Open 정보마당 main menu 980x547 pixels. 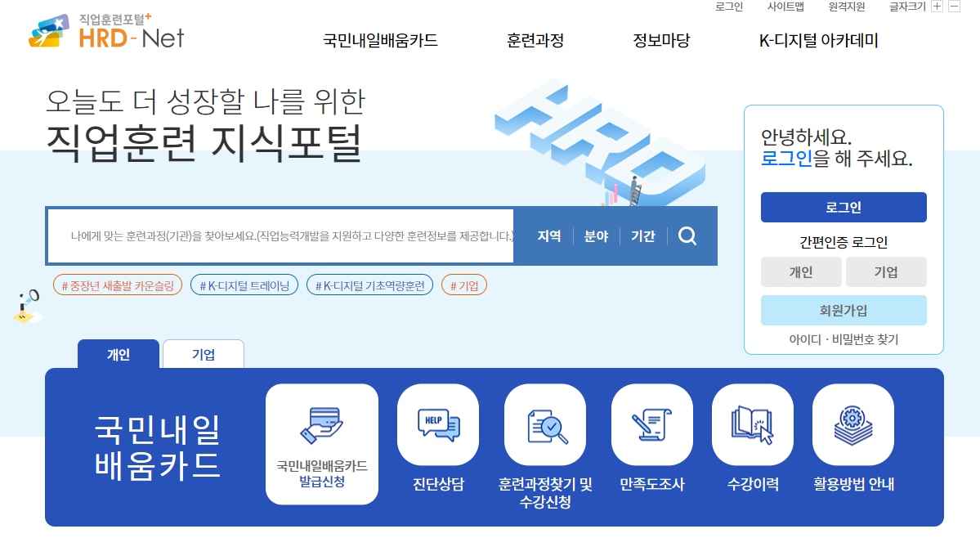click(661, 41)
